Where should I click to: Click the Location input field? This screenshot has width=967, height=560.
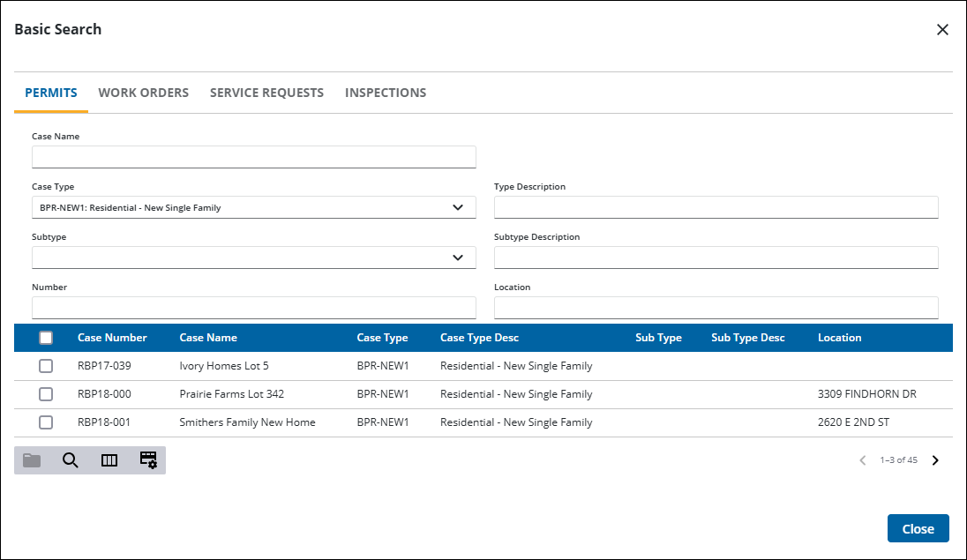(x=716, y=308)
